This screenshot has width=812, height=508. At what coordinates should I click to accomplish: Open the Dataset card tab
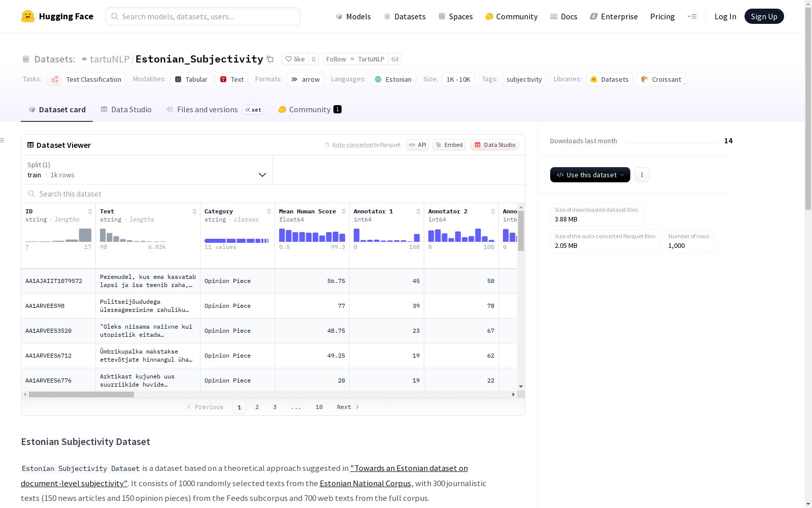coord(57,110)
